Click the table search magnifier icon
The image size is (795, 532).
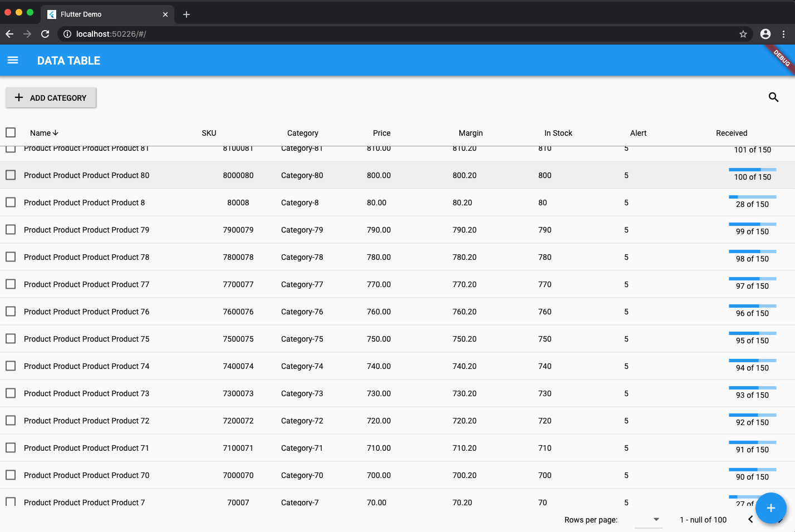coord(773,97)
